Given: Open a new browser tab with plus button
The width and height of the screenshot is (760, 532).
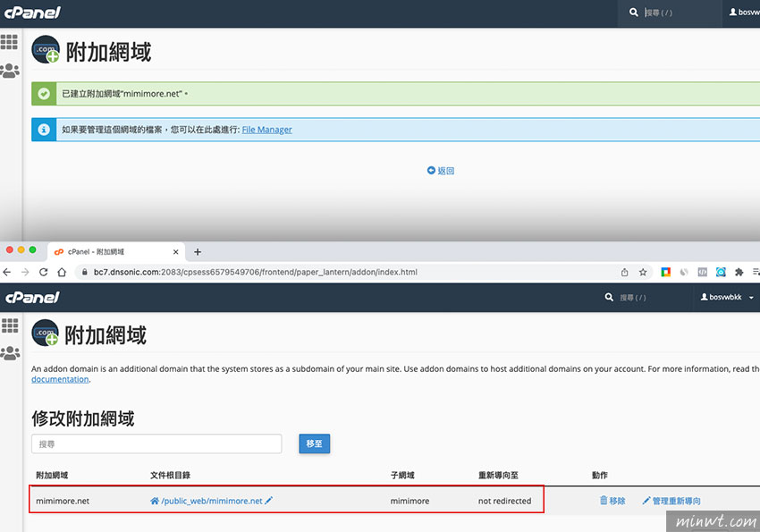Looking at the screenshot, I should [x=198, y=252].
